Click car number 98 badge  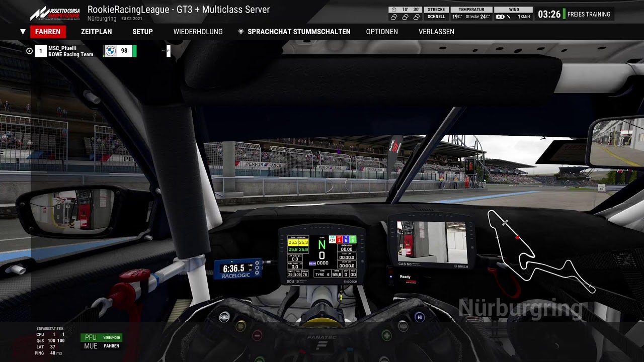click(124, 51)
